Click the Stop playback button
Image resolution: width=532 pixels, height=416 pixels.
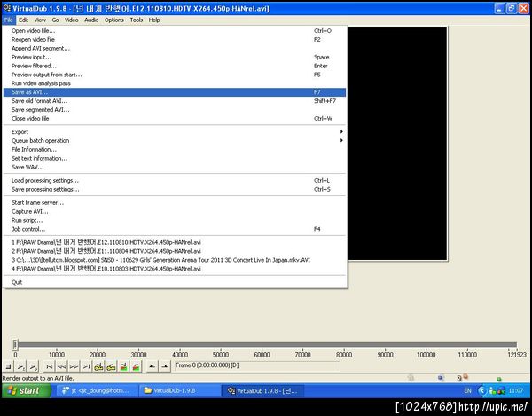[9, 366]
